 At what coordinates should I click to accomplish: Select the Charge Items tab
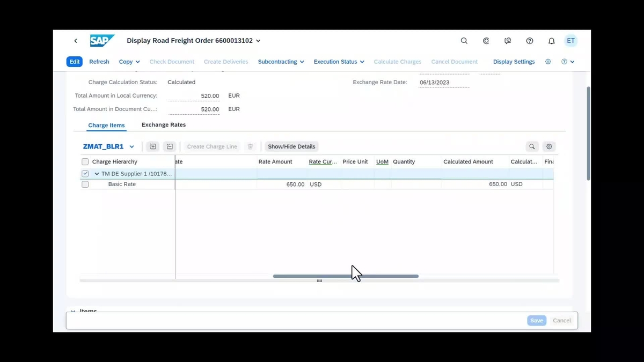[106, 124]
